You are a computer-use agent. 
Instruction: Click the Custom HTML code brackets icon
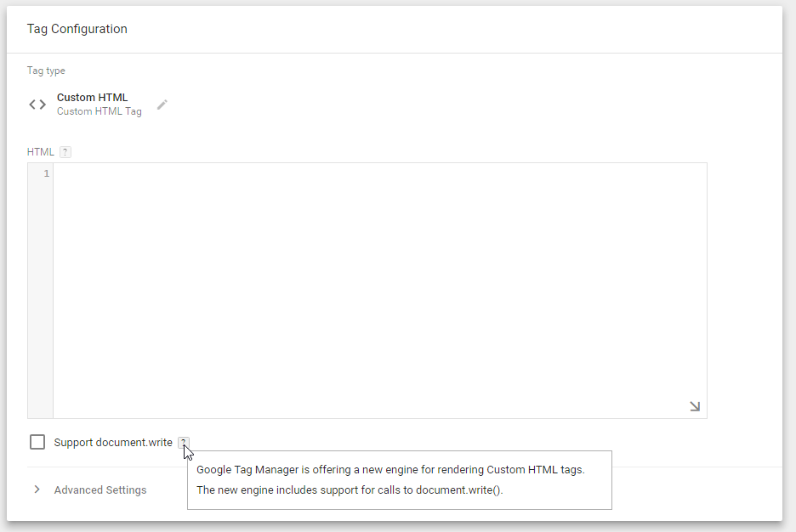[37, 105]
